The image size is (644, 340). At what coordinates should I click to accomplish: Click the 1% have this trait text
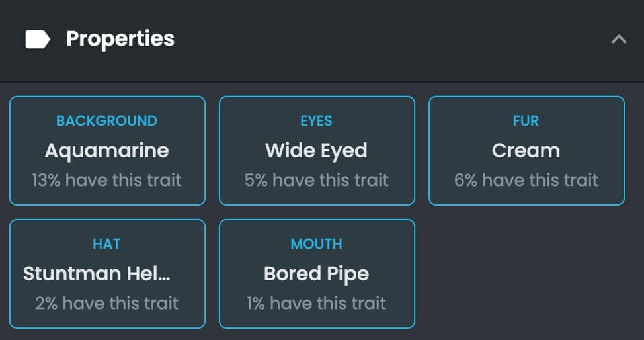316,303
